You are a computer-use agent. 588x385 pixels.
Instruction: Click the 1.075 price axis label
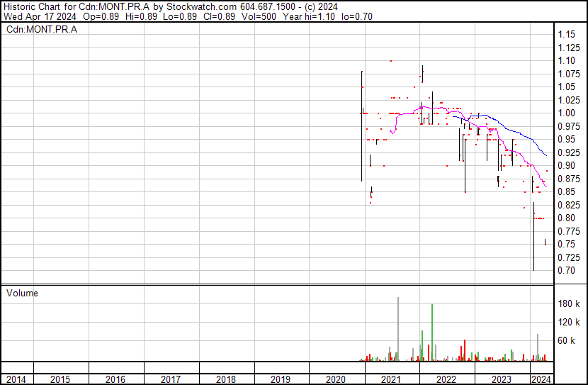tap(569, 74)
